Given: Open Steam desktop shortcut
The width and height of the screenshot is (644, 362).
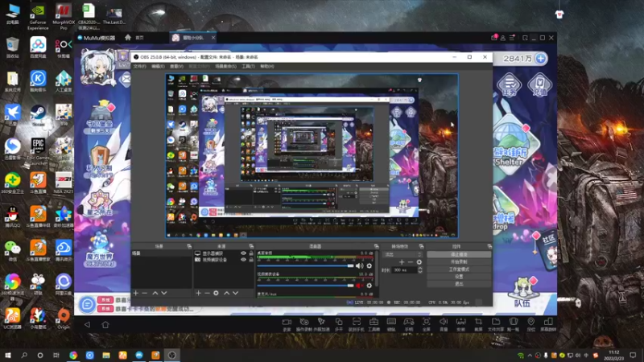Looking at the screenshot, I should 38,115.
